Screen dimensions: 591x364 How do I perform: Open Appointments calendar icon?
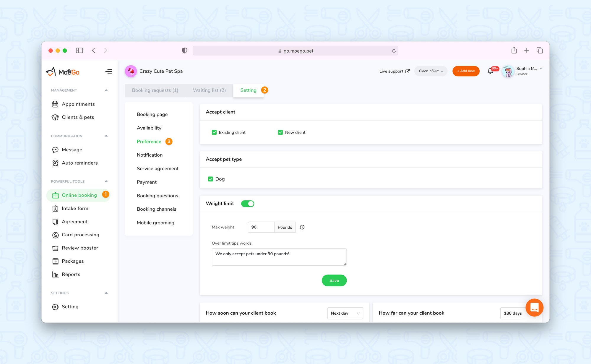[x=55, y=104]
